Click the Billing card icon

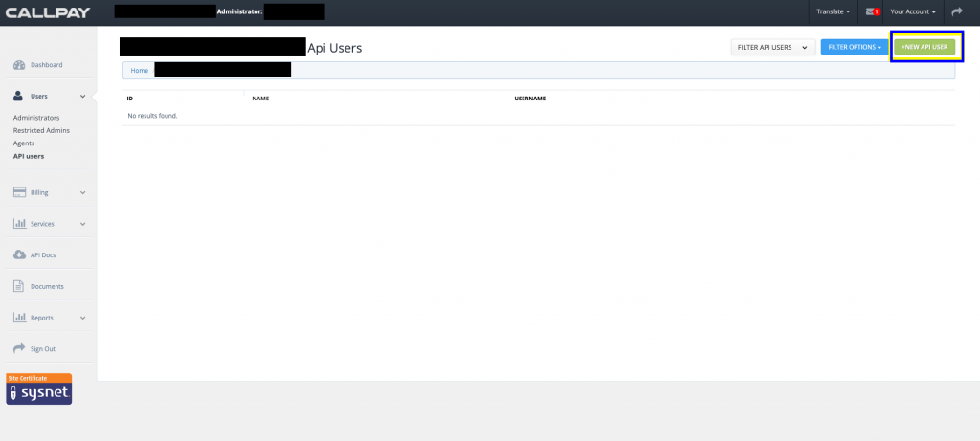point(19,192)
